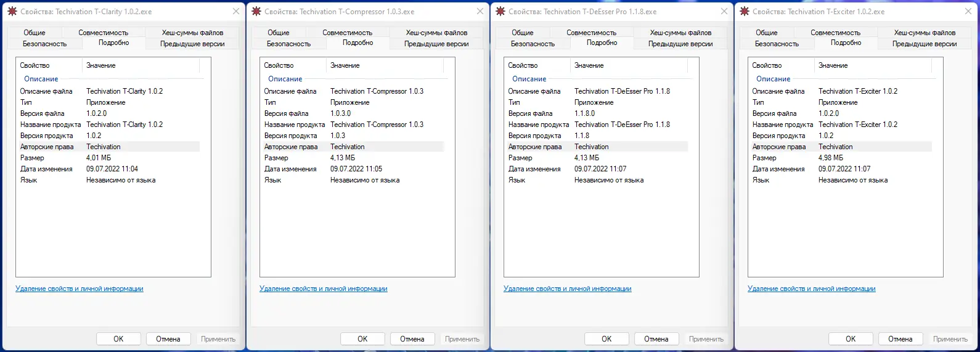
Task: Click the T-Compressor window title bar icon
Action: (x=256, y=11)
